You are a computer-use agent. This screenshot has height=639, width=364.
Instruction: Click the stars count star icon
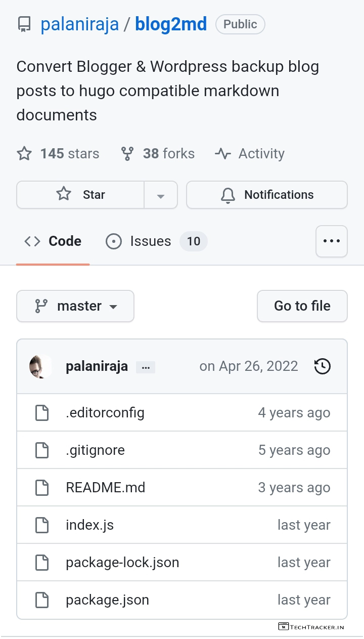[24, 154]
